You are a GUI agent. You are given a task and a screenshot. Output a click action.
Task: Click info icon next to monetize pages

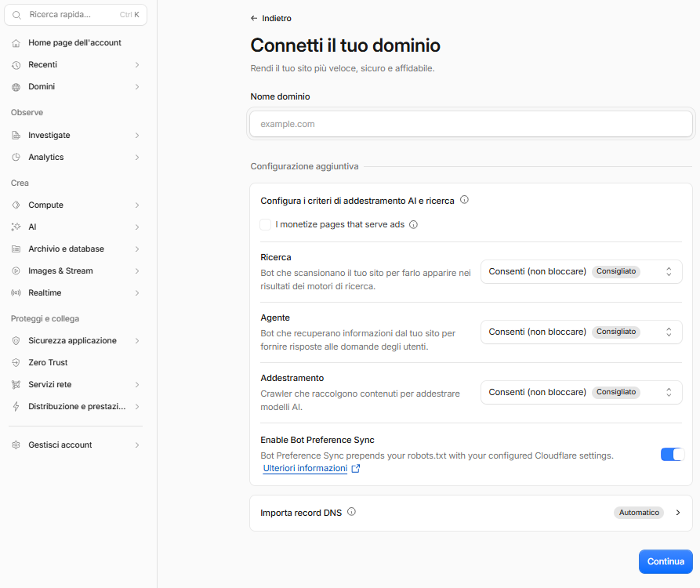point(413,224)
